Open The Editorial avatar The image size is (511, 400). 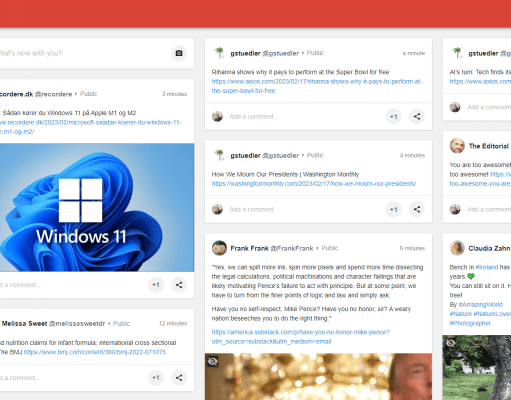click(457, 146)
